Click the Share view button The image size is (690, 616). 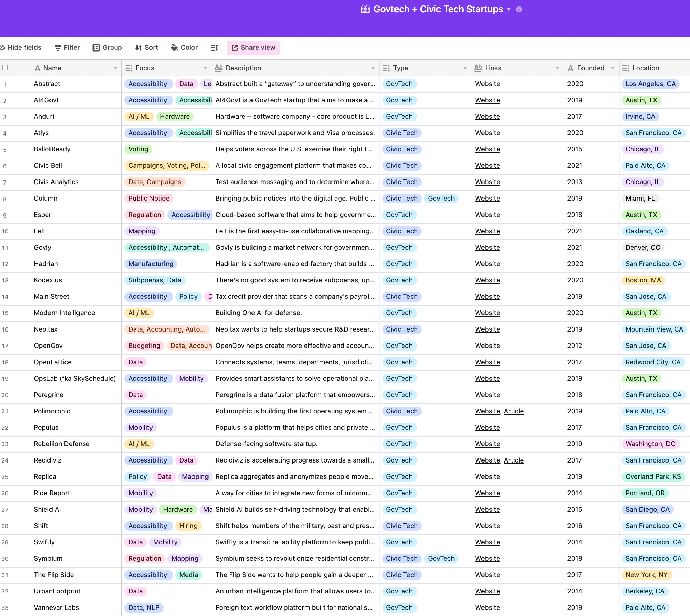click(x=253, y=48)
